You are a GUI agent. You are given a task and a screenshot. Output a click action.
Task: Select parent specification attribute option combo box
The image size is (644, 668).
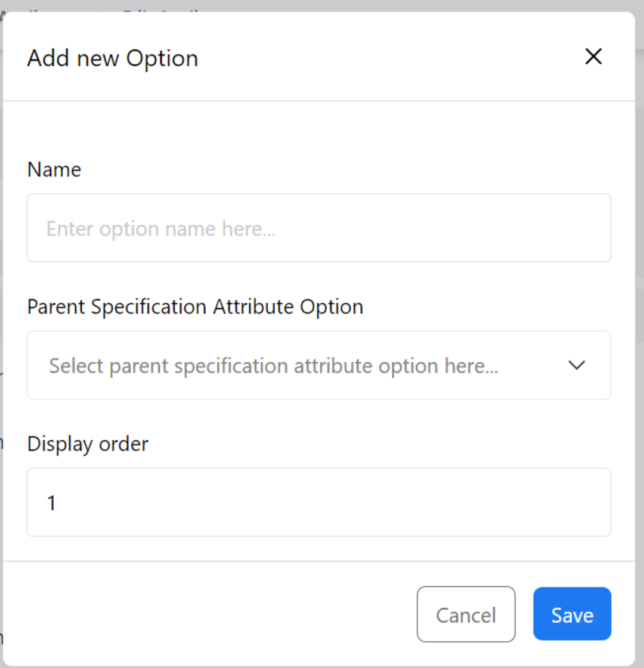pyautogui.click(x=319, y=365)
